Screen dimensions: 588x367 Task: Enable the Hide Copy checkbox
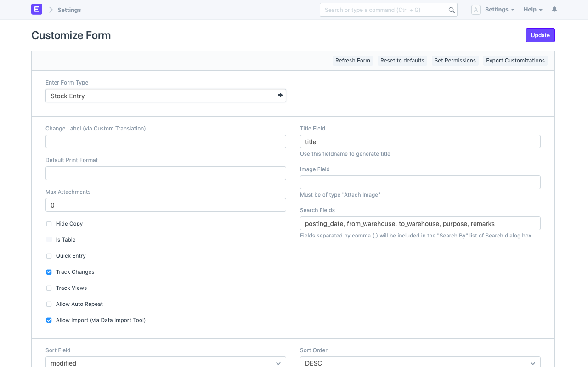tap(49, 224)
